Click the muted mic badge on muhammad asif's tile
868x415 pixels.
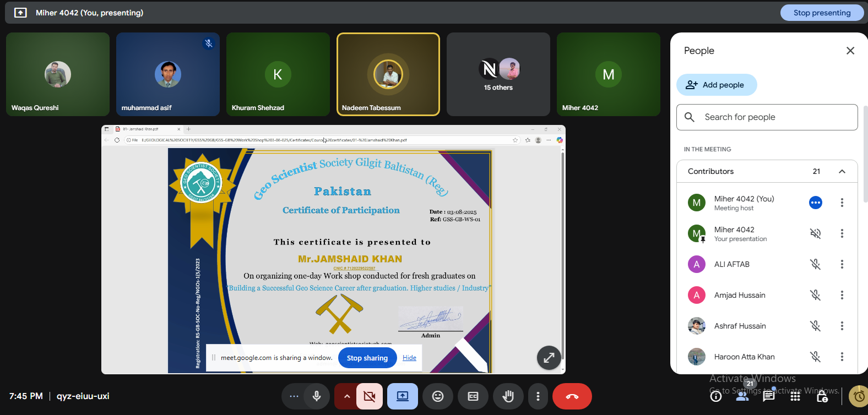[209, 43]
